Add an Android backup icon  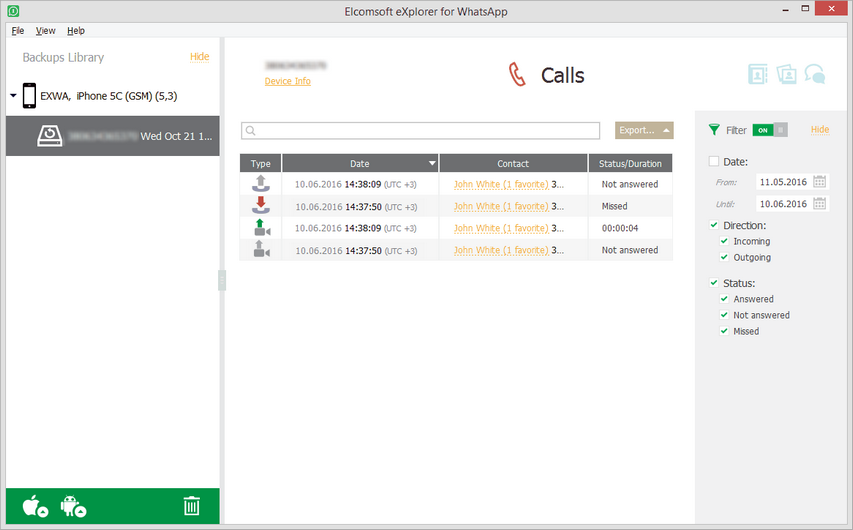(73, 506)
